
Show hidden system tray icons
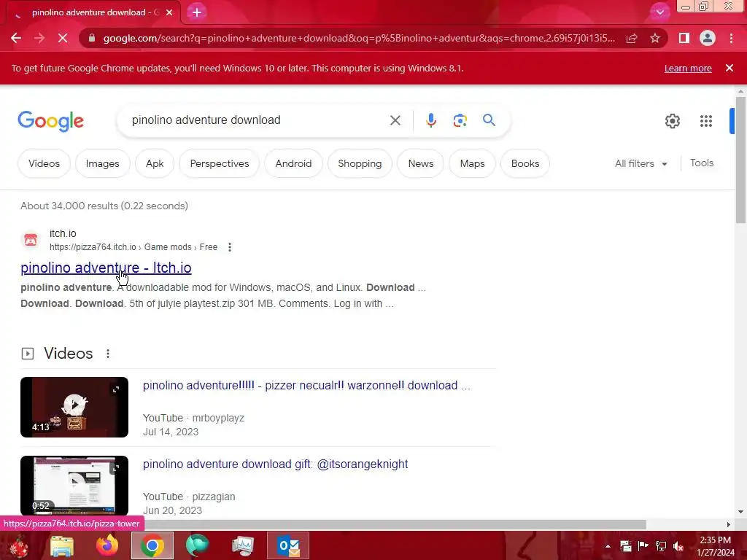(608, 546)
